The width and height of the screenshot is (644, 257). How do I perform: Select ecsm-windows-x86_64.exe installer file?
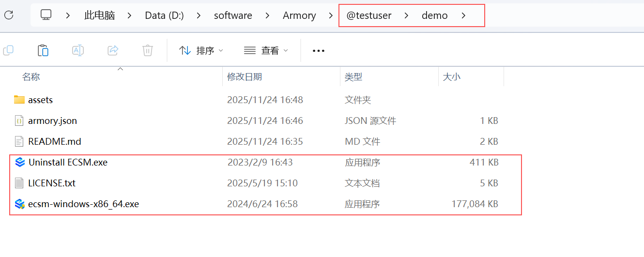(x=83, y=204)
